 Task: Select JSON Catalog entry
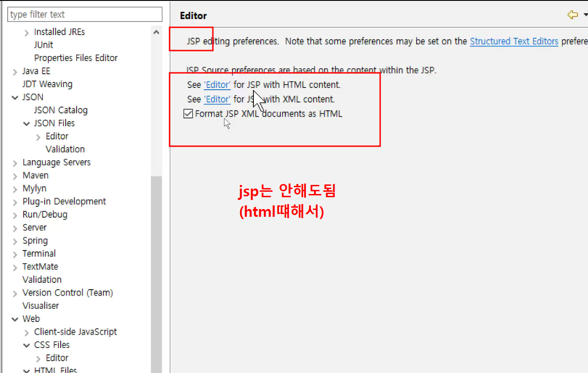61,110
